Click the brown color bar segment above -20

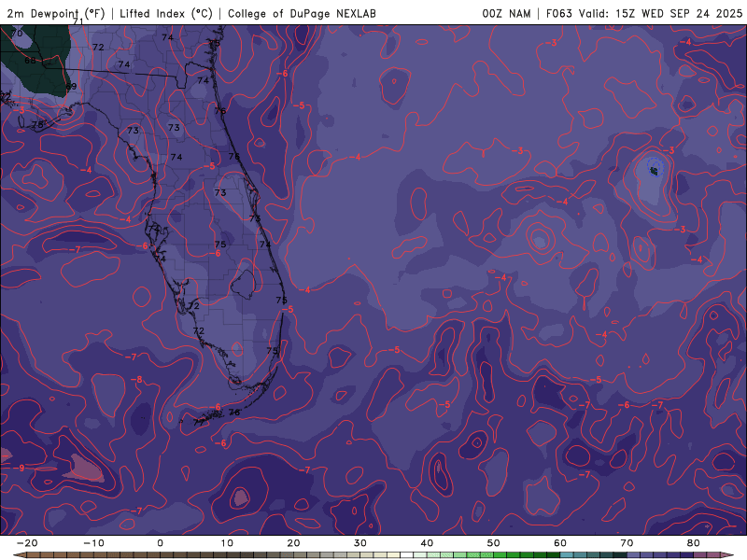click(x=33, y=555)
